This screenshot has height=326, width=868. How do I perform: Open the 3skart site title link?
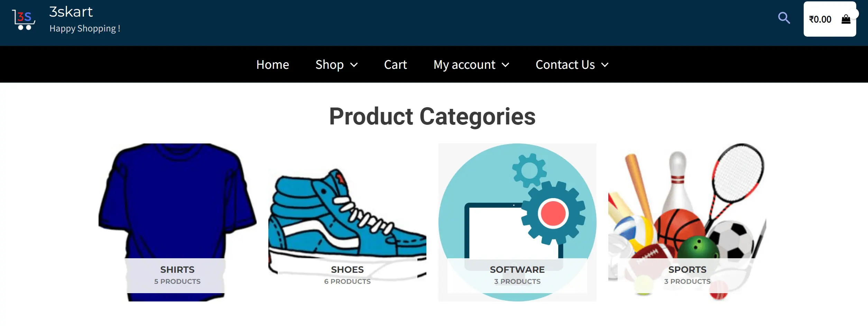tap(71, 12)
